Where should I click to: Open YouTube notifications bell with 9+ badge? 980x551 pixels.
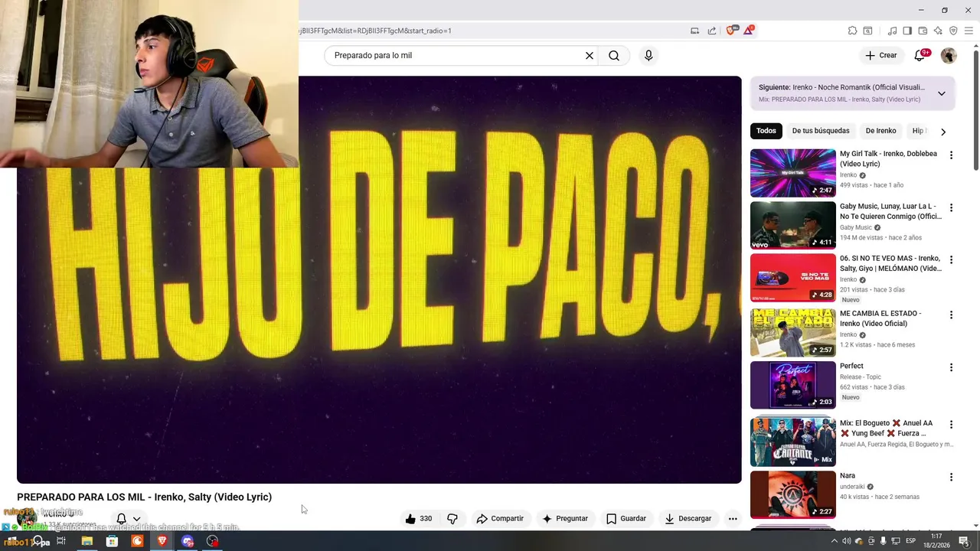tap(920, 55)
